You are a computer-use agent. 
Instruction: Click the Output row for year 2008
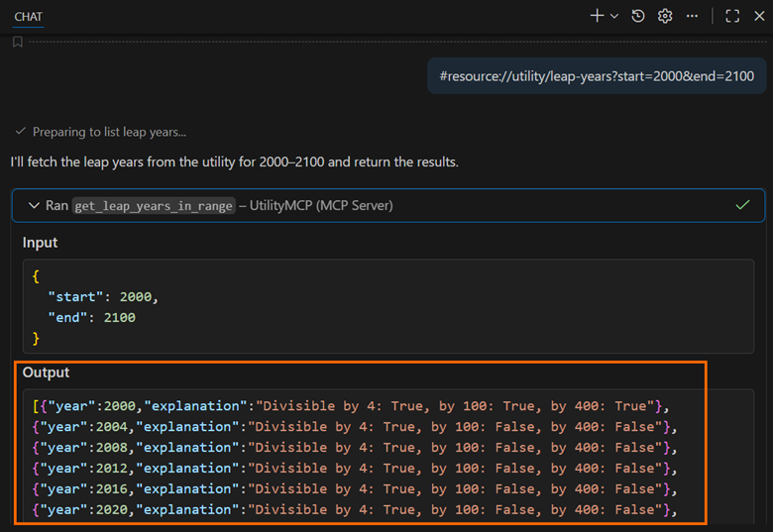click(355, 447)
